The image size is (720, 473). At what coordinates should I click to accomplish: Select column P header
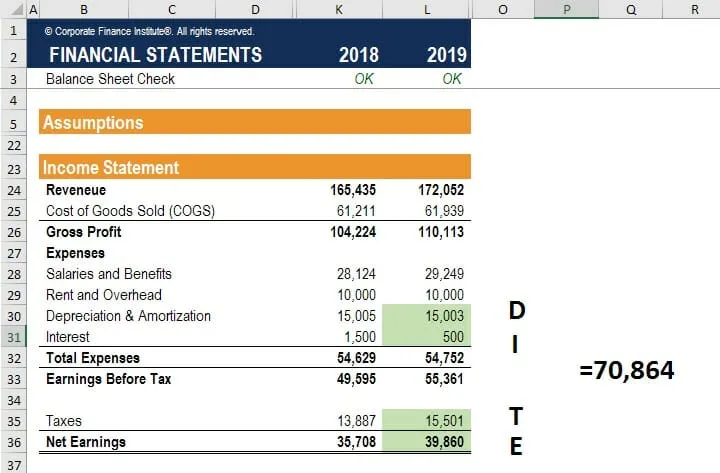click(x=567, y=9)
